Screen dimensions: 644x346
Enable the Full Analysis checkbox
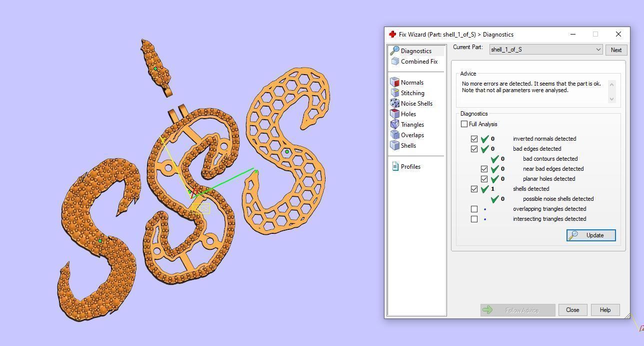464,124
